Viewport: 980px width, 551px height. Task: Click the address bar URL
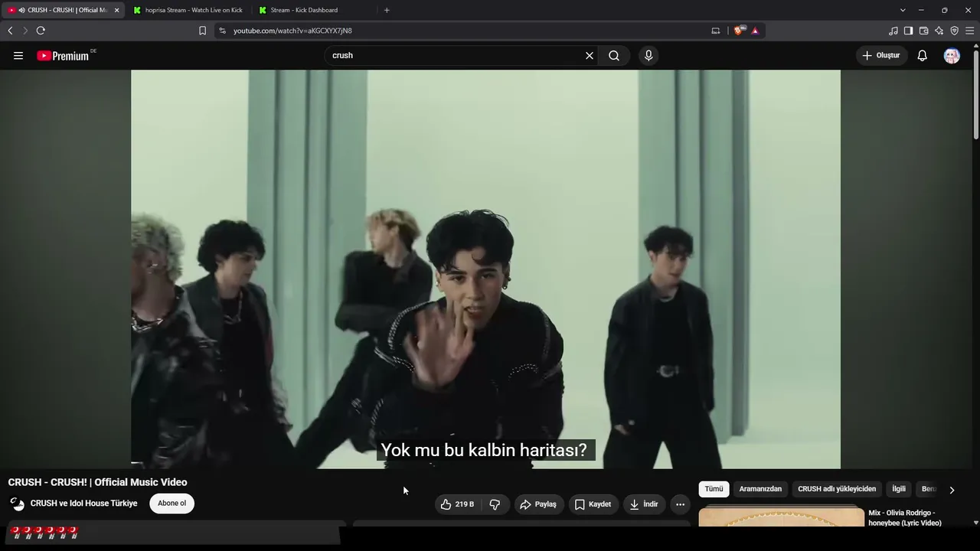[292, 31]
